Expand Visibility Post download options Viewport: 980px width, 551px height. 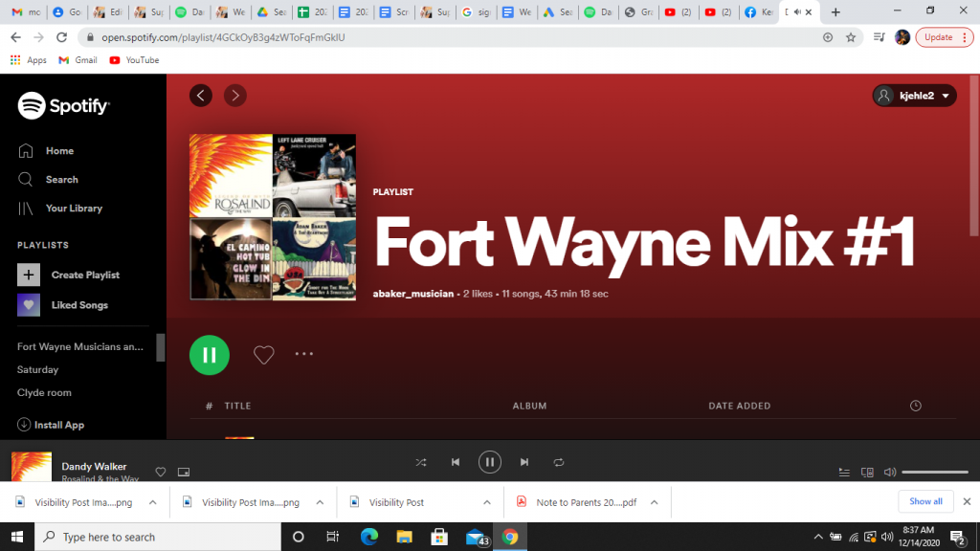click(487, 502)
